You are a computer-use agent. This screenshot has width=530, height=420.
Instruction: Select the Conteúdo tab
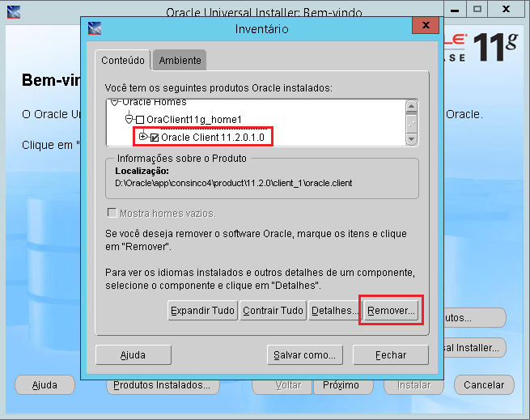123,60
